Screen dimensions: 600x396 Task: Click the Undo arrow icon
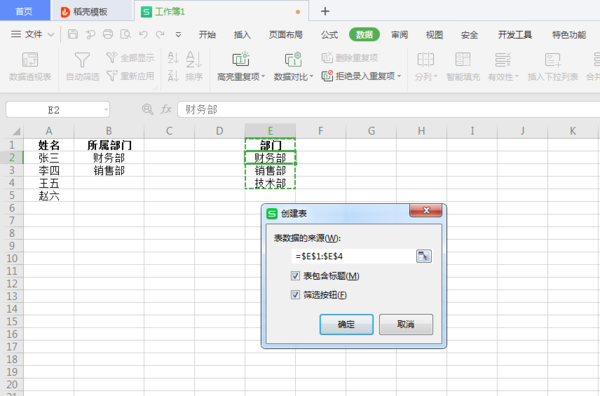coord(143,34)
